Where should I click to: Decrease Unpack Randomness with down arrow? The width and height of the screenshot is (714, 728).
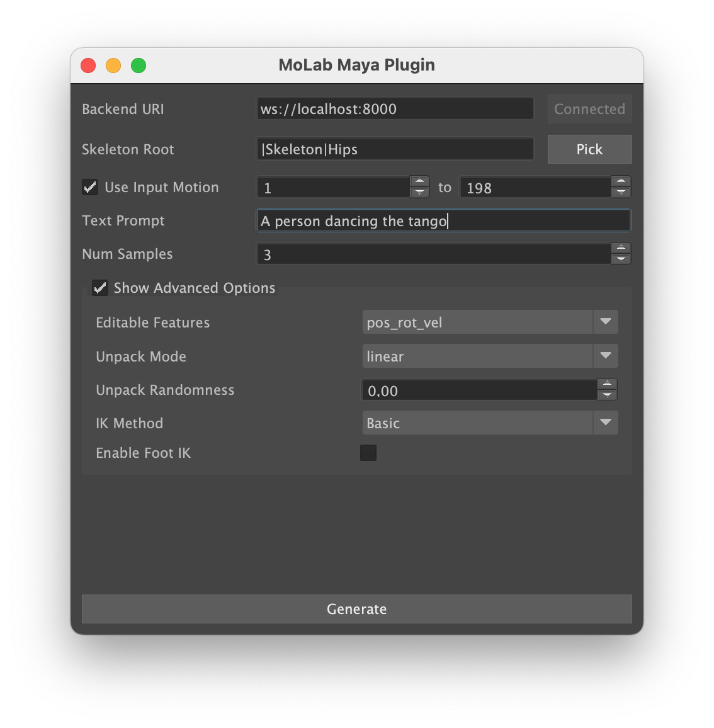point(607,395)
